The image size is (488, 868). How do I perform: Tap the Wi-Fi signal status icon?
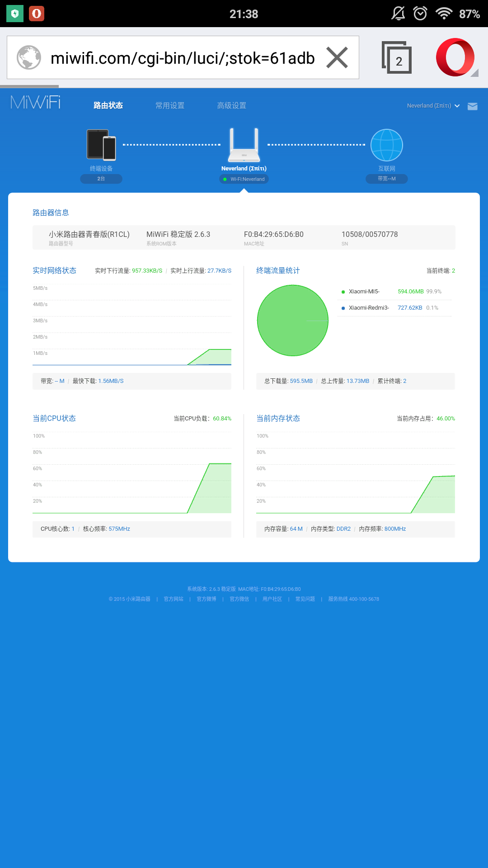(444, 14)
